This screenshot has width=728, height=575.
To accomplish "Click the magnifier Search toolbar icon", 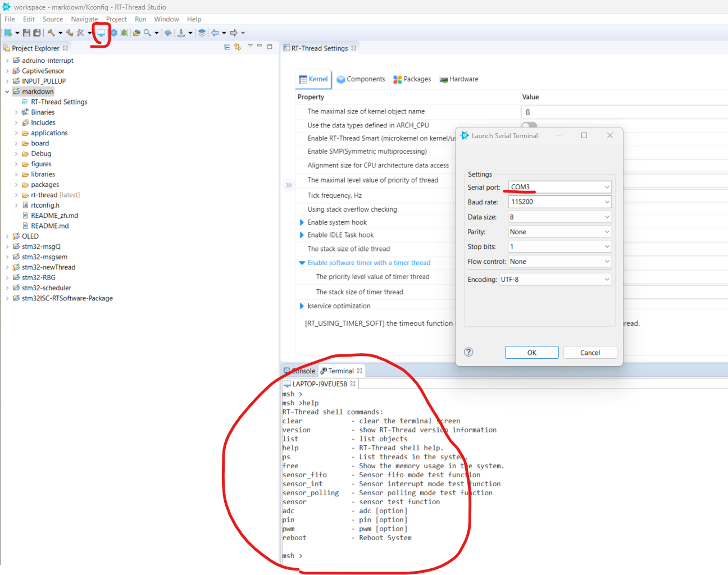I will coord(147,33).
